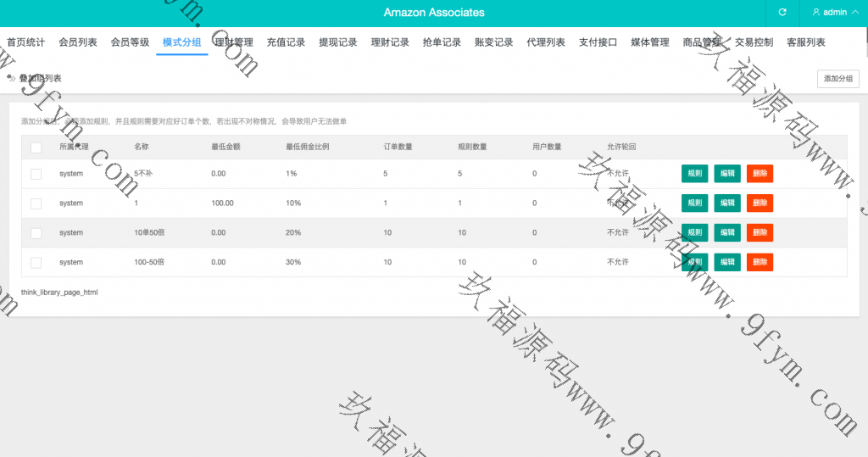This screenshot has height=457, width=868.
Task: Select the checkbox for the 10单50倍 row
Action: click(x=36, y=233)
